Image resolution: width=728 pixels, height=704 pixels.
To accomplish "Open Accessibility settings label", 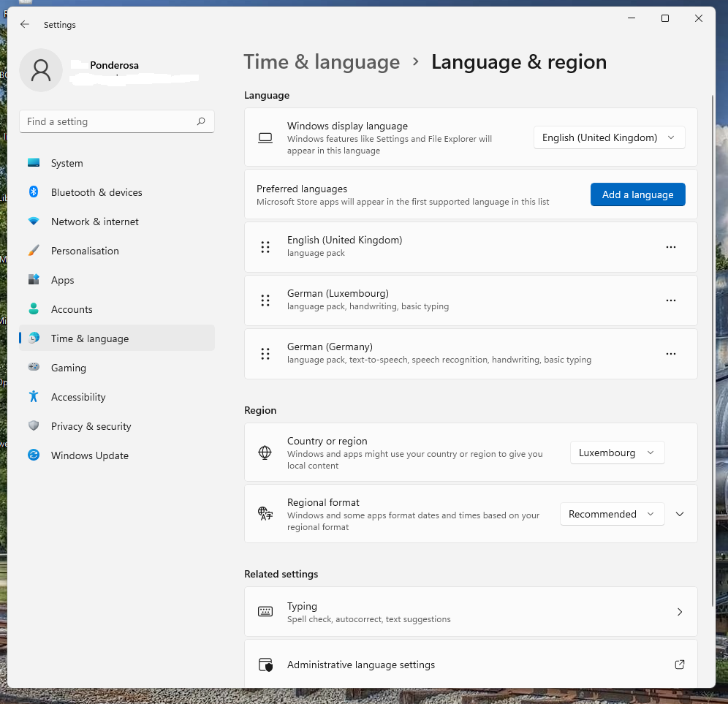I will point(78,397).
